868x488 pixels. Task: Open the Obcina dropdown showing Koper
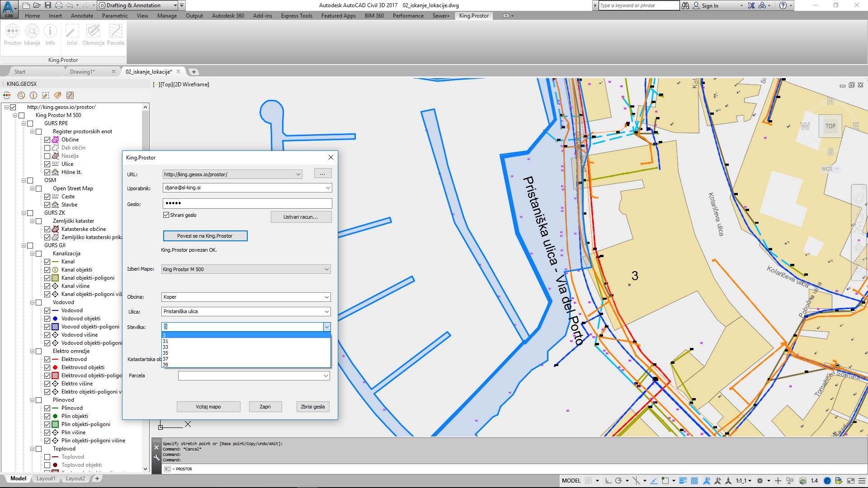click(x=327, y=297)
